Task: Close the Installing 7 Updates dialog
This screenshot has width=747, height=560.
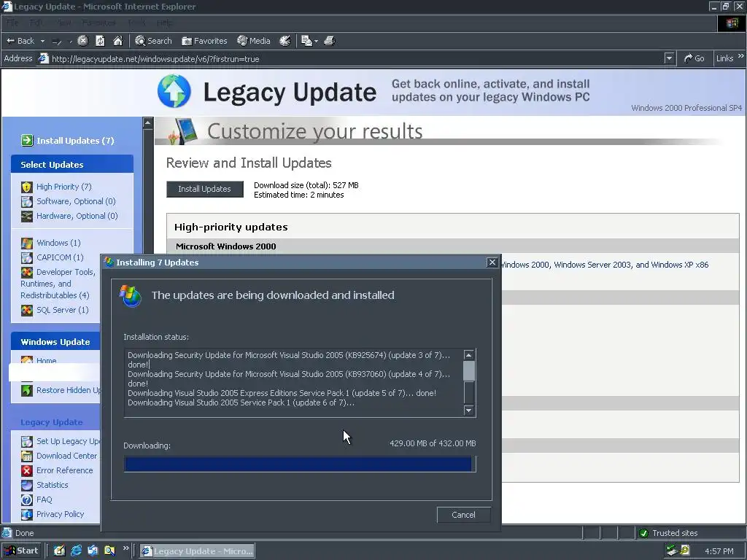Action: (492, 262)
